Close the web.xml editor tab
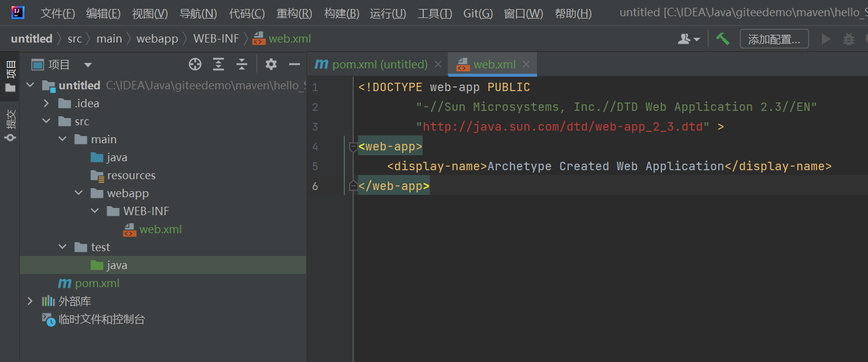Image resolution: width=868 pixels, height=362 pixels. point(526,65)
